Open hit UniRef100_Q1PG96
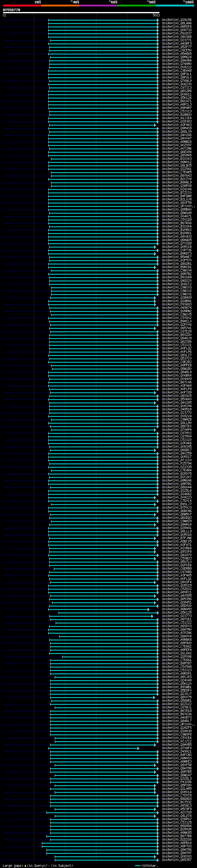The height and width of the screenshot is (868, 197). [177, 656]
